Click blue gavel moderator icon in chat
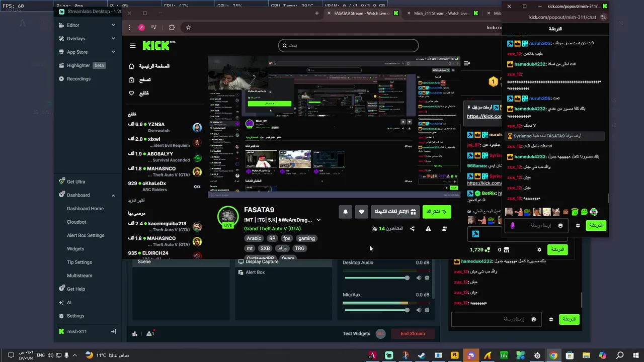Image resolution: width=644 pixels, height=362 pixels. (475, 234)
